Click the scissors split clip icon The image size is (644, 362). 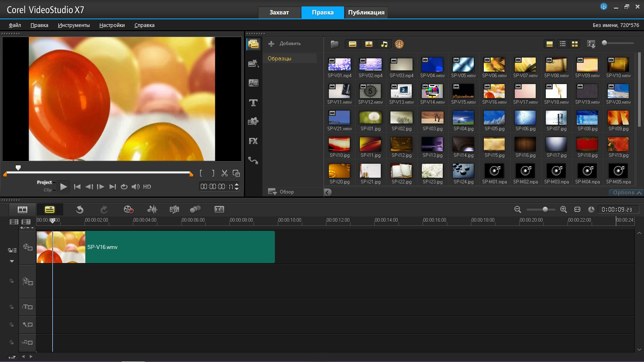[x=225, y=173]
